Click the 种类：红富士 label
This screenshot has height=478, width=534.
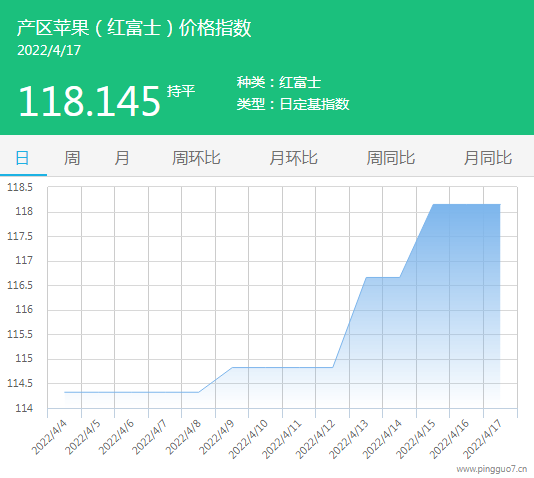point(279,82)
